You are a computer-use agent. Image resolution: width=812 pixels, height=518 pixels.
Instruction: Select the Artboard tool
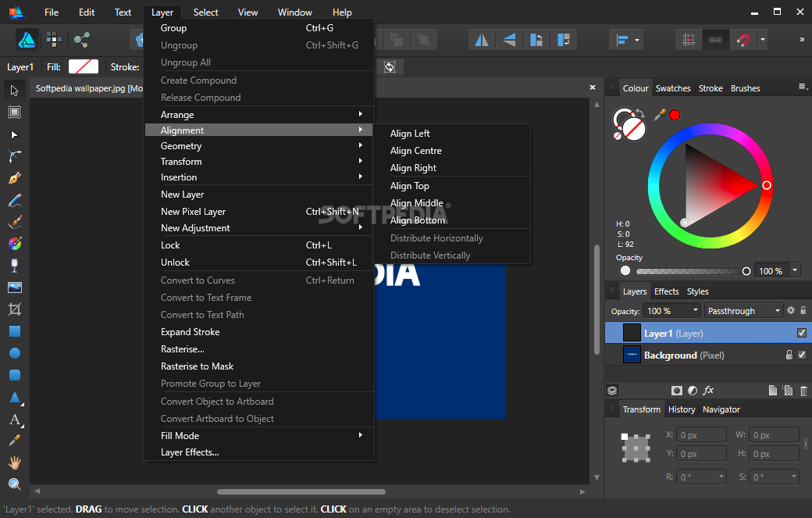15,113
